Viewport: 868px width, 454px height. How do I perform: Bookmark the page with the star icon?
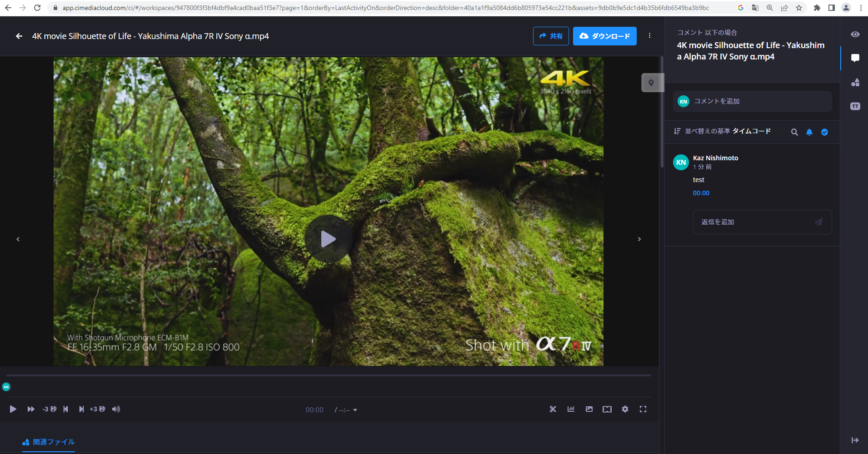pyautogui.click(x=799, y=8)
